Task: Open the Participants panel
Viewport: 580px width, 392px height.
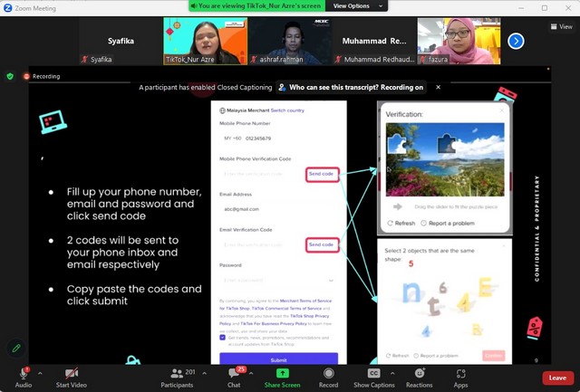Action: pyautogui.click(x=179, y=373)
